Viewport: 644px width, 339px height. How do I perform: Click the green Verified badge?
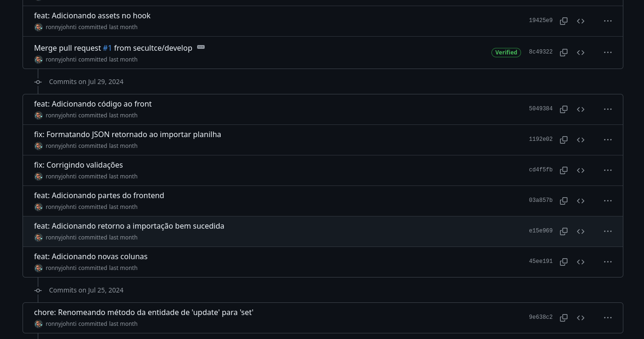tap(506, 53)
